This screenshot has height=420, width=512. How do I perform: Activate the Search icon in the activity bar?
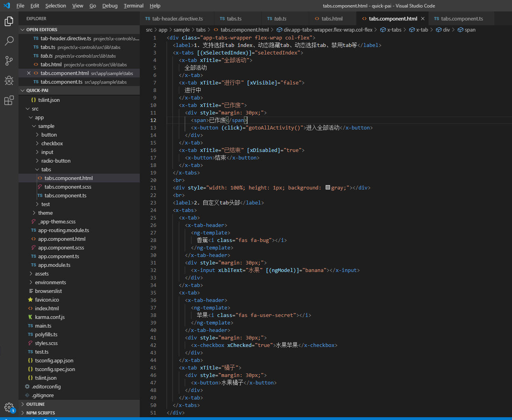tap(9, 41)
